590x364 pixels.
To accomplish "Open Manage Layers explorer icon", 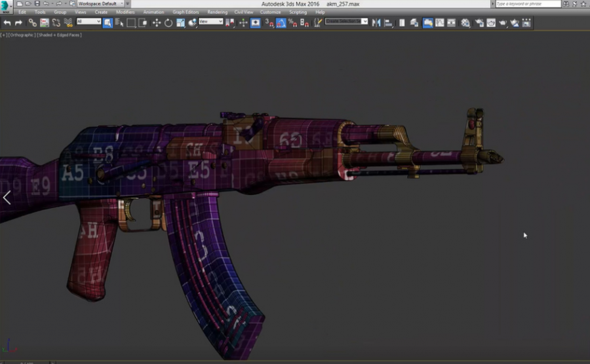I will pyautogui.click(x=414, y=23).
